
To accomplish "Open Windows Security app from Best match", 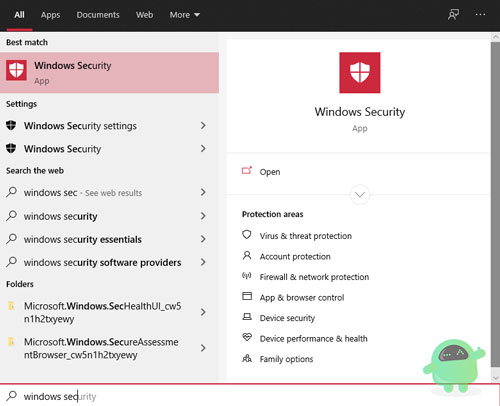I will click(109, 72).
